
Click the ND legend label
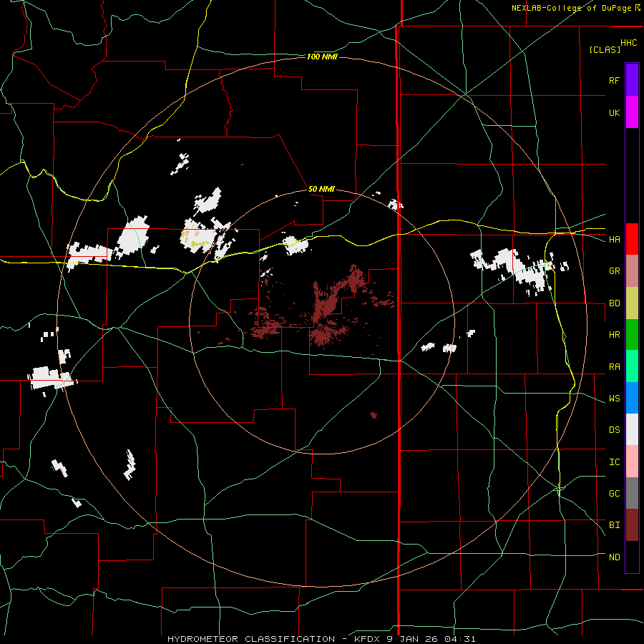pos(614,557)
